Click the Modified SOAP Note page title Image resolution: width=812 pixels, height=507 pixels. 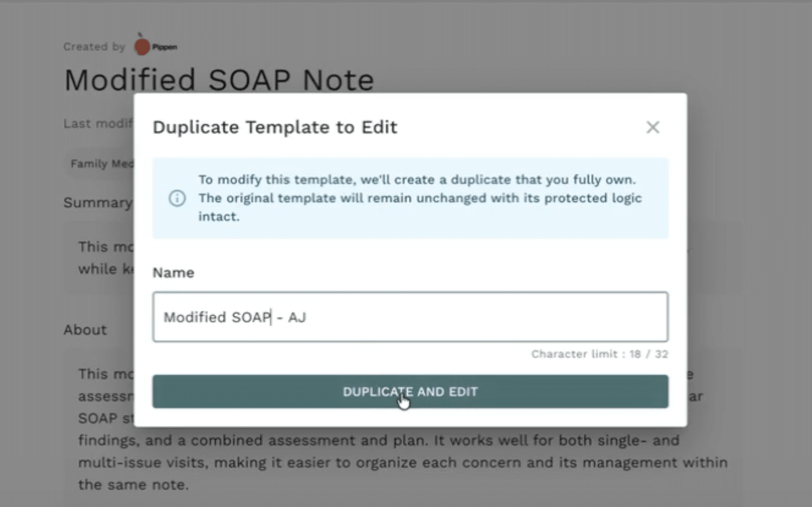219,80
